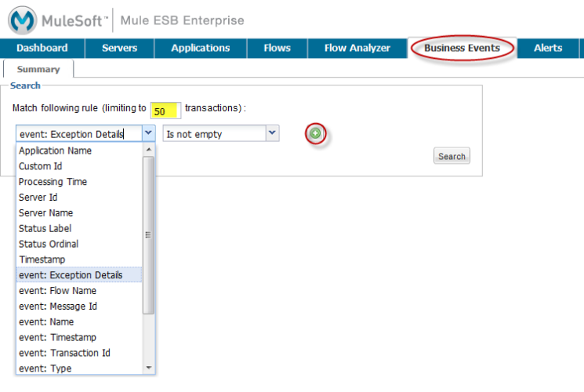Choose 'event: Flow Name' list option
Screen dimensions: 584x392
point(57,291)
